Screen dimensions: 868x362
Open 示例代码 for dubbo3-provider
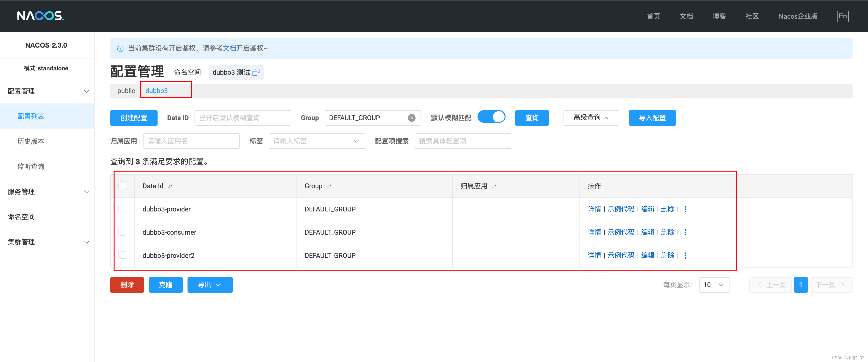[621, 209]
